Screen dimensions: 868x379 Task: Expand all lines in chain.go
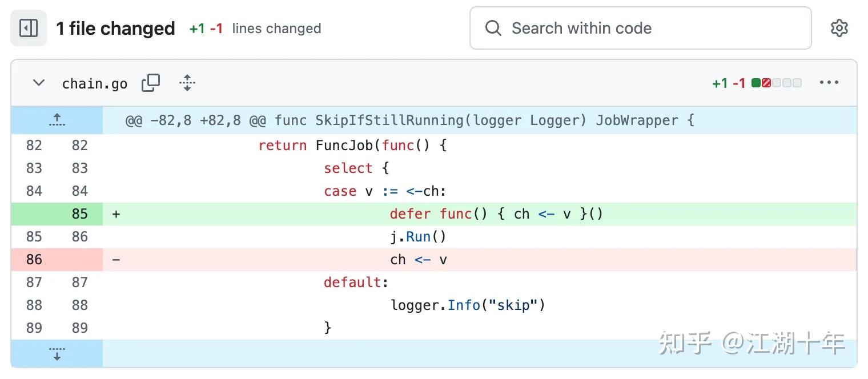click(187, 83)
